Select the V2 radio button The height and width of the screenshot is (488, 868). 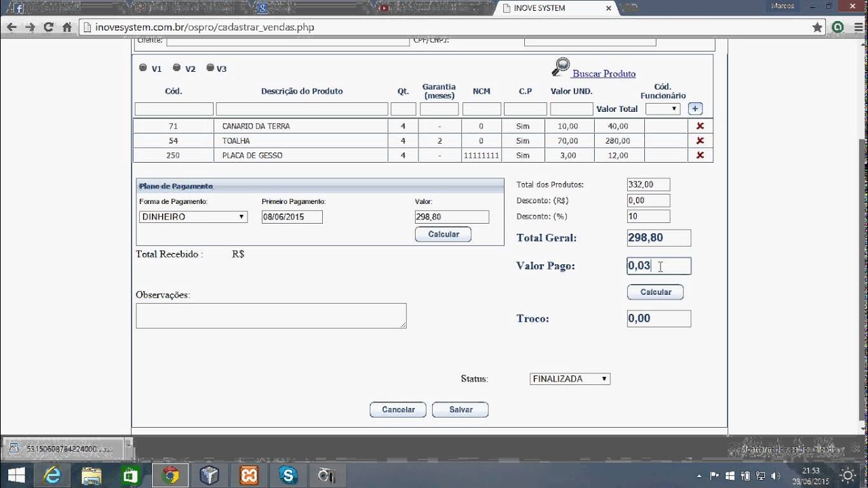[x=176, y=68]
